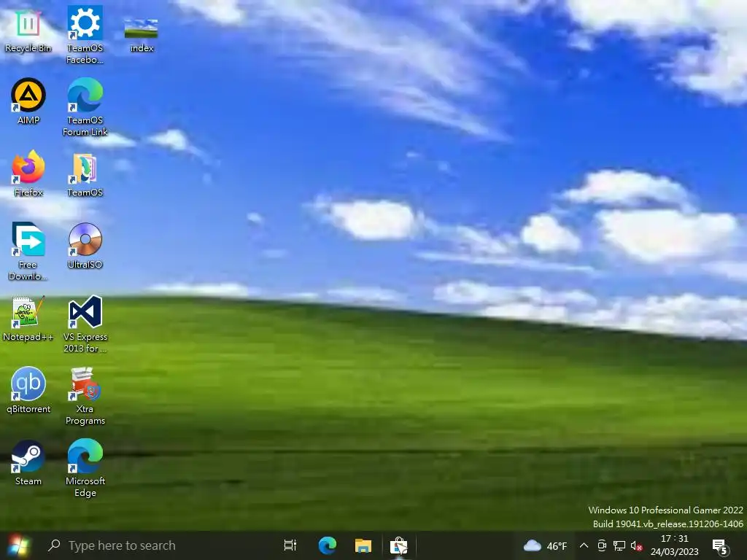Open the Start menu

pos(18,545)
